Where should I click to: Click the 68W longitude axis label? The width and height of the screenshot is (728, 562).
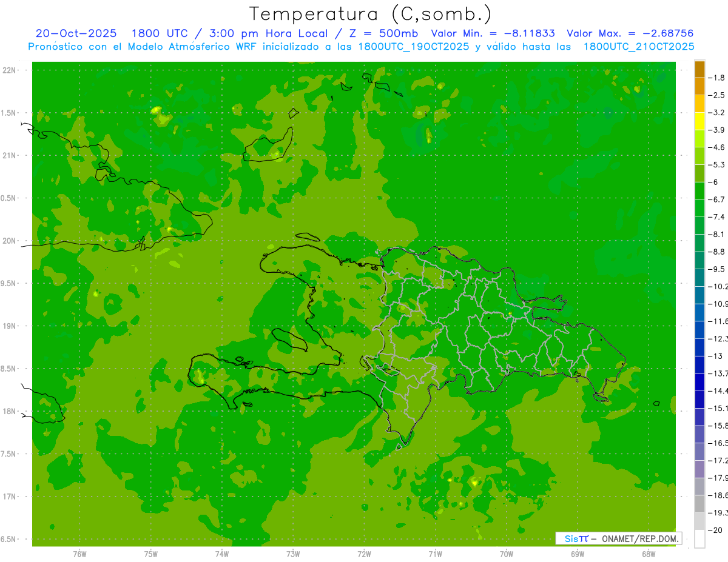tap(648, 554)
